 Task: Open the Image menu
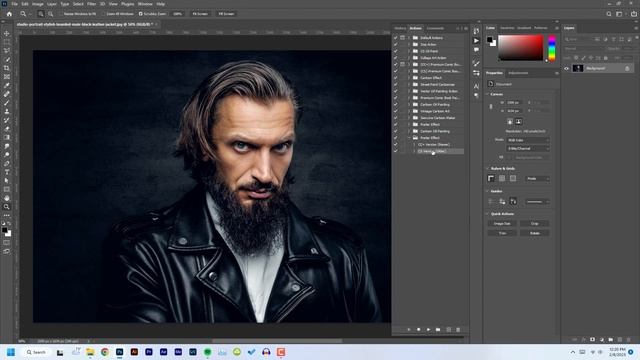38,4
